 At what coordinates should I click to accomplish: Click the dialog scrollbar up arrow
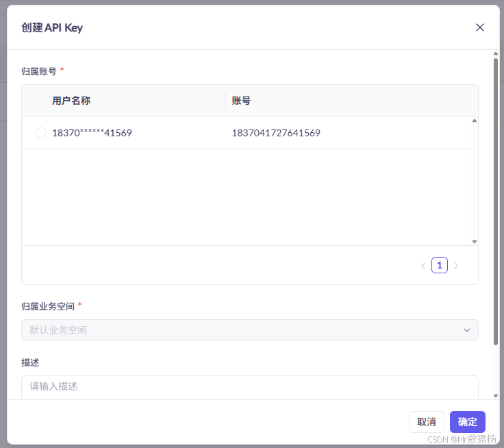pos(496,53)
